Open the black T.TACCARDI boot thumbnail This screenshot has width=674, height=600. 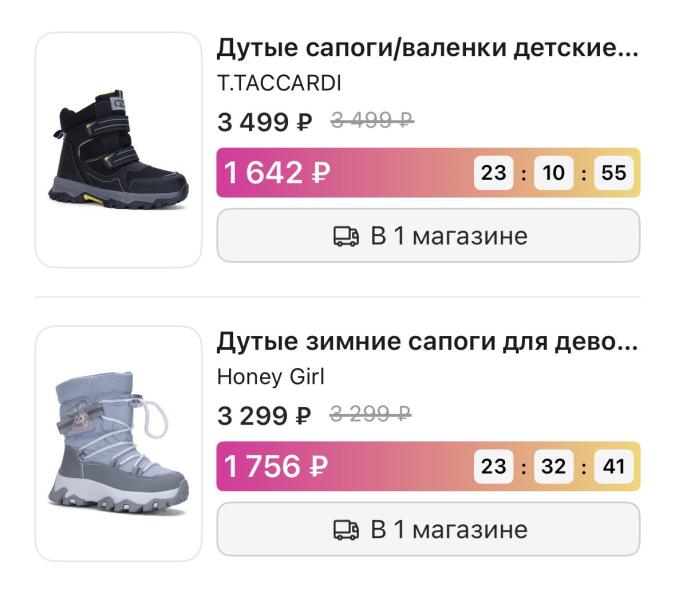pos(118,150)
